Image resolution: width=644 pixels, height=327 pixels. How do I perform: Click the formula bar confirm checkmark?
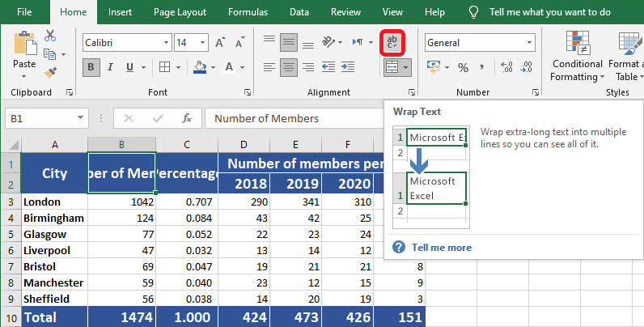point(157,119)
